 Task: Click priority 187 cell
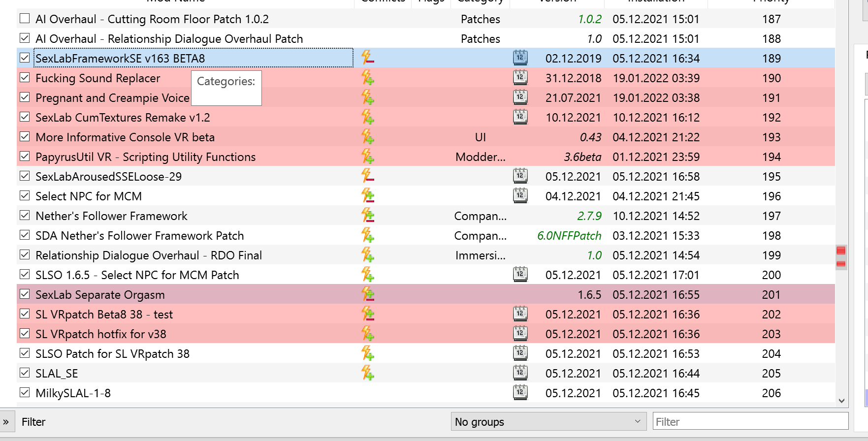tap(772, 19)
